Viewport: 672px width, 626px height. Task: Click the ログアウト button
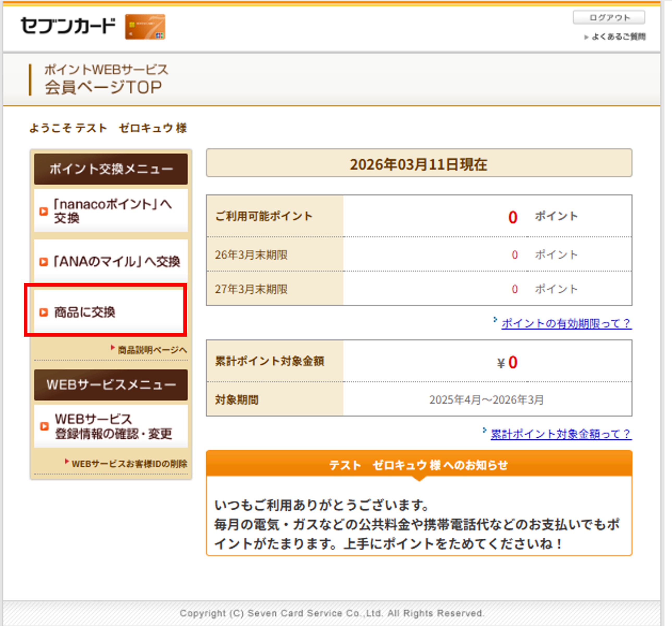click(x=608, y=17)
